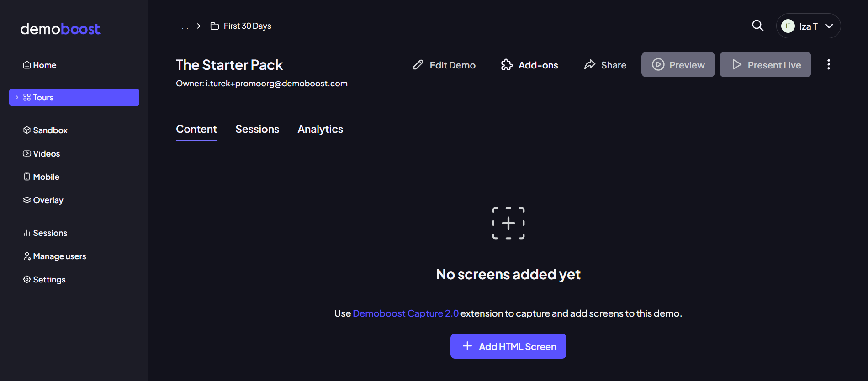Click the breadcrumb ellipsis

click(x=185, y=26)
